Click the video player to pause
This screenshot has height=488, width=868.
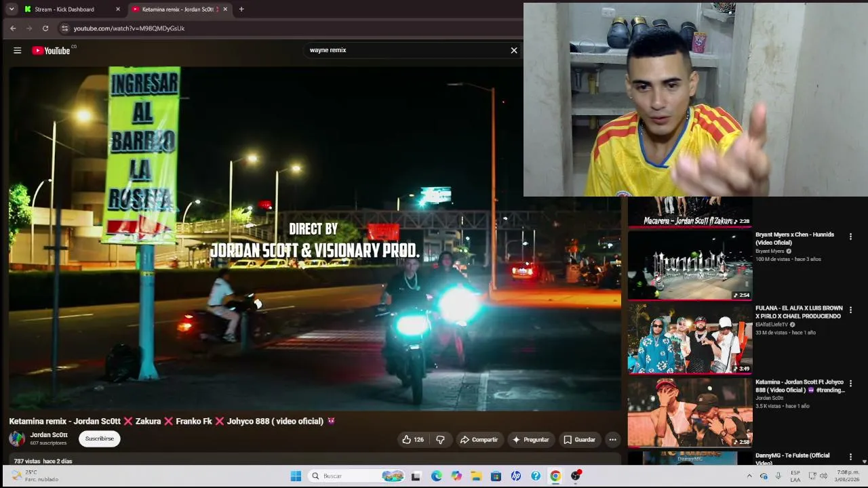point(315,239)
